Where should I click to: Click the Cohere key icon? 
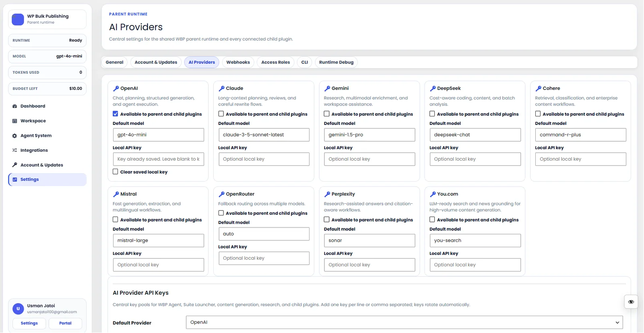tap(538, 89)
